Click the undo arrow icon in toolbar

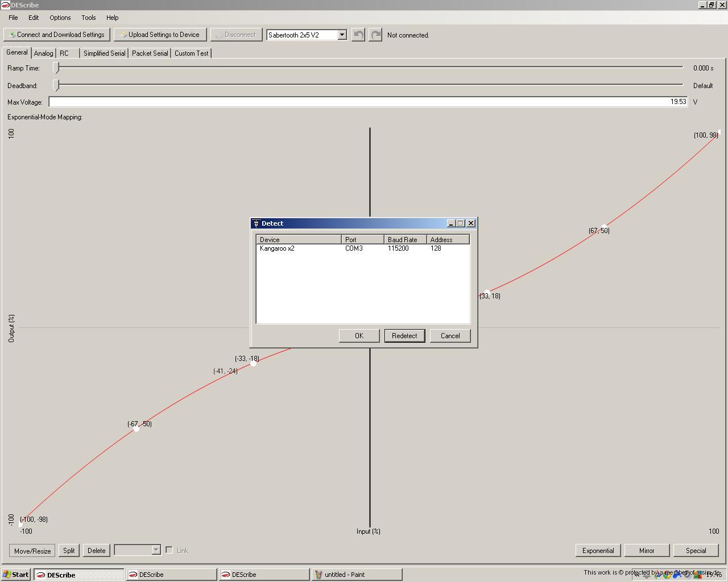(x=358, y=35)
